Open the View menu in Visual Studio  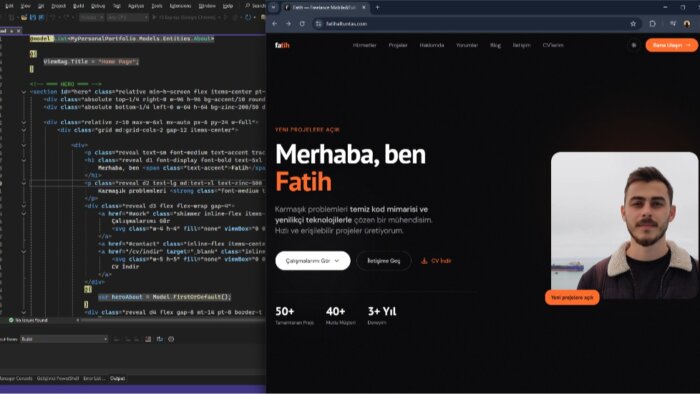[25, 6]
